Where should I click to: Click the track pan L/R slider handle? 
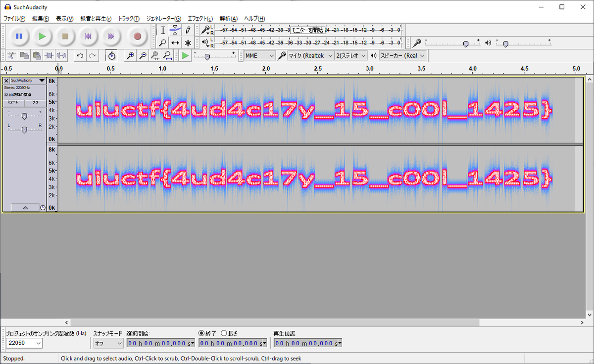[x=24, y=129]
